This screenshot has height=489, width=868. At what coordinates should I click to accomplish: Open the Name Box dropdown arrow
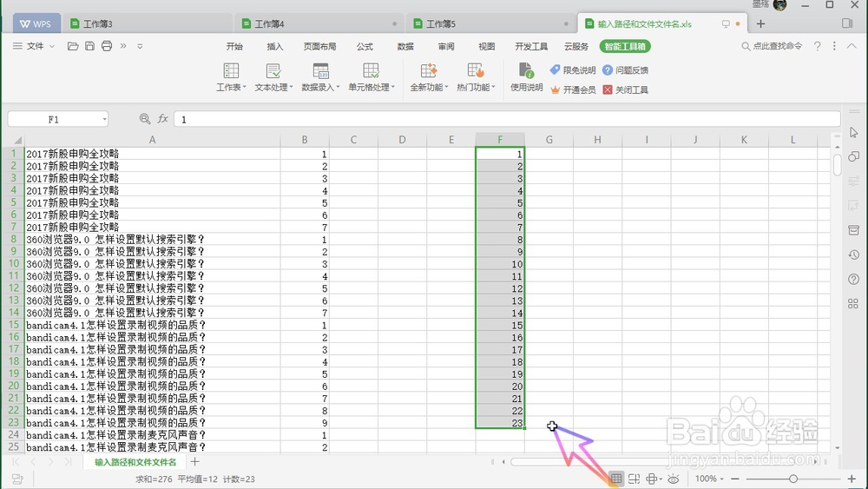pos(104,119)
